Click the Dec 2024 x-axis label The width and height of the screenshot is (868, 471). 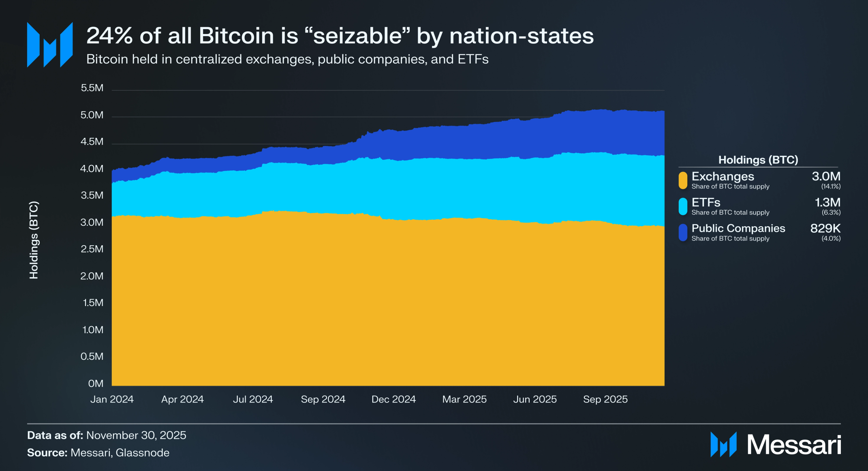[393, 399]
